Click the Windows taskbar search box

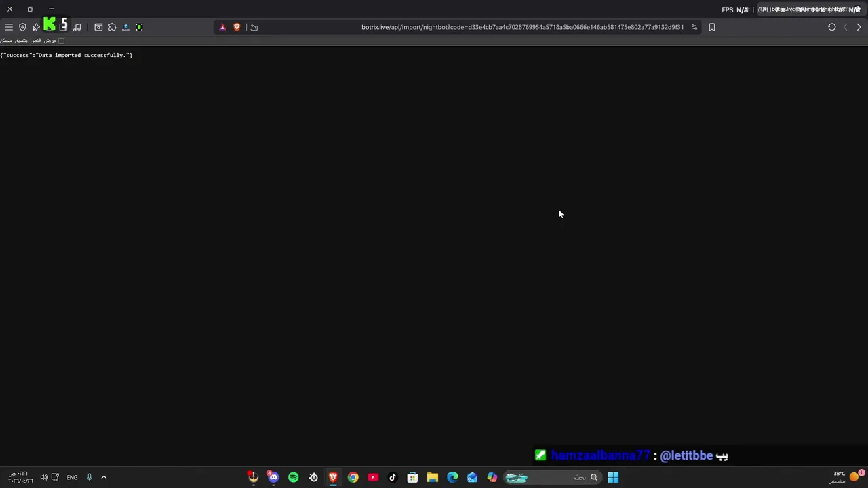coord(553,477)
